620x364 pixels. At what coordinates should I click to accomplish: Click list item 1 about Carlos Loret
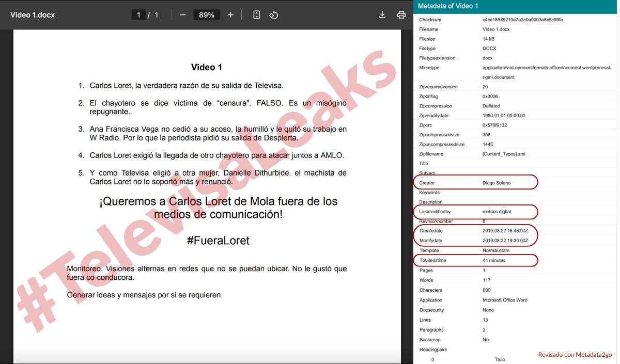pos(187,86)
